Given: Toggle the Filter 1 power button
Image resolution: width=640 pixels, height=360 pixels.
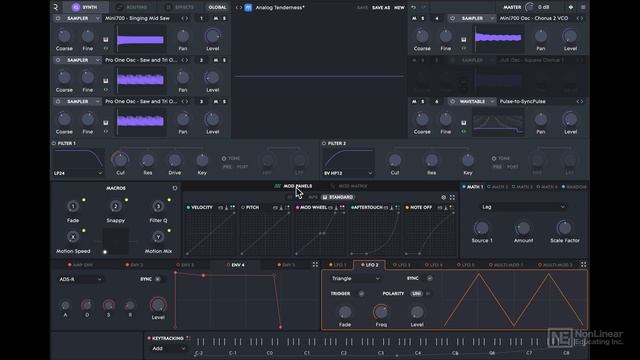Looking at the screenshot, I should 53,143.
